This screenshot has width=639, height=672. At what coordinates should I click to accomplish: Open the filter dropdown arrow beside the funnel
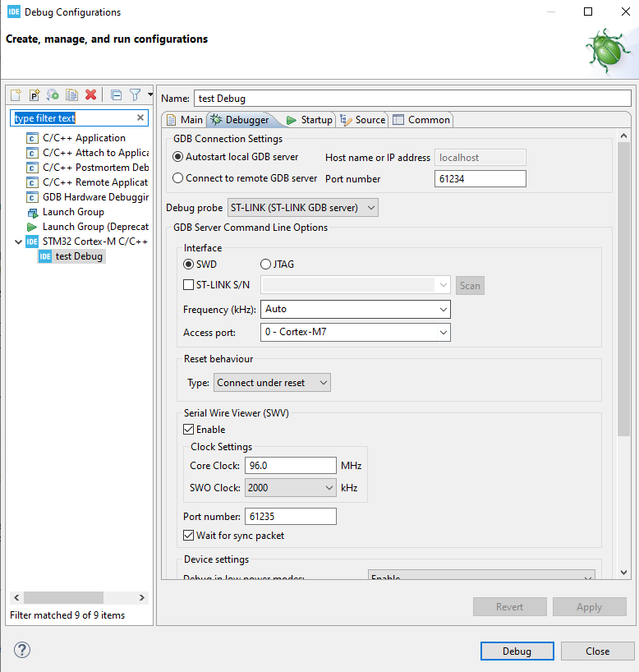(150, 94)
